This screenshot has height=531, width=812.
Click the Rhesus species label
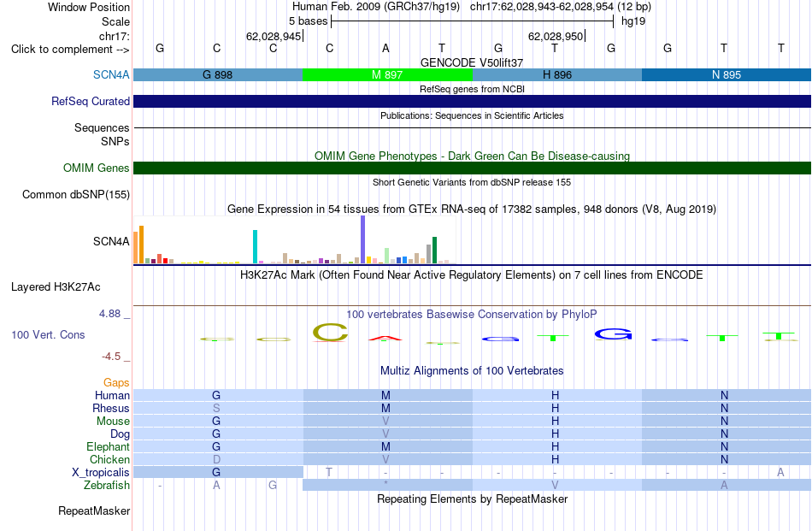[111, 408]
